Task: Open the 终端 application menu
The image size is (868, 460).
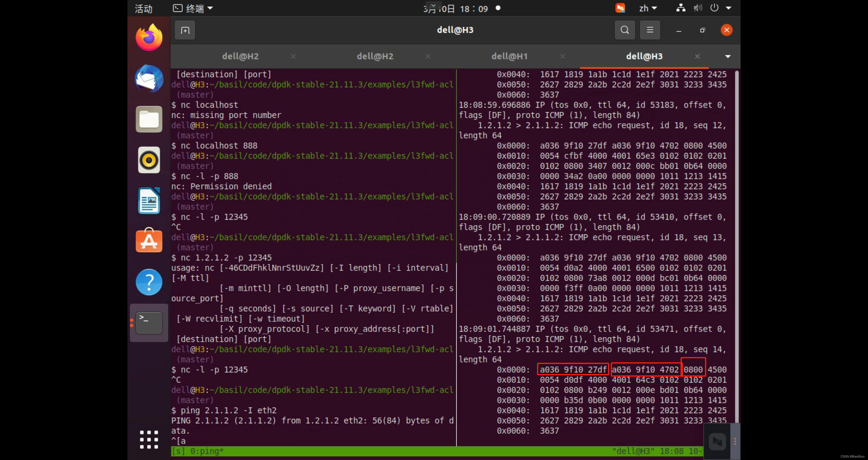Action: [193, 8]
